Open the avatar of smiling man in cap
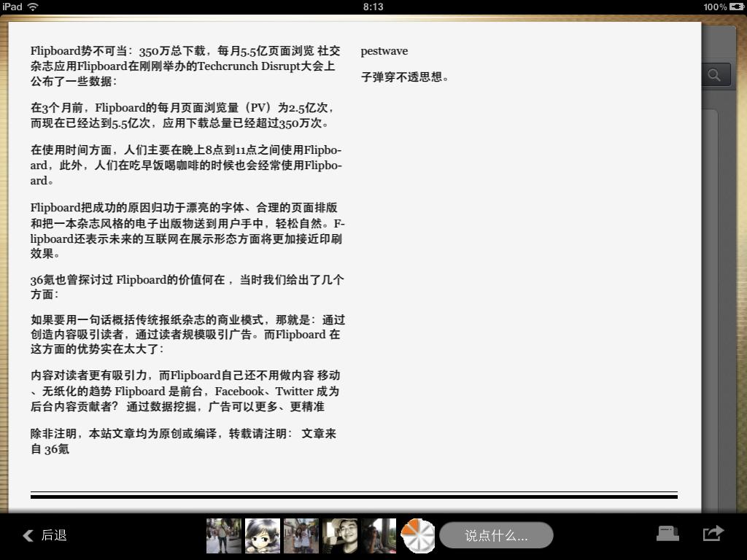 pyautogui.click(x=340, y=536)
